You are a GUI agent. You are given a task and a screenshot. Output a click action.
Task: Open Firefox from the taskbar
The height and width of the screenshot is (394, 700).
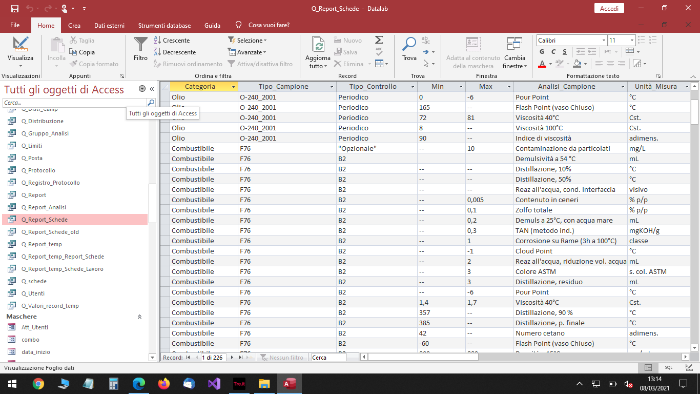click(x=164, y=383)
